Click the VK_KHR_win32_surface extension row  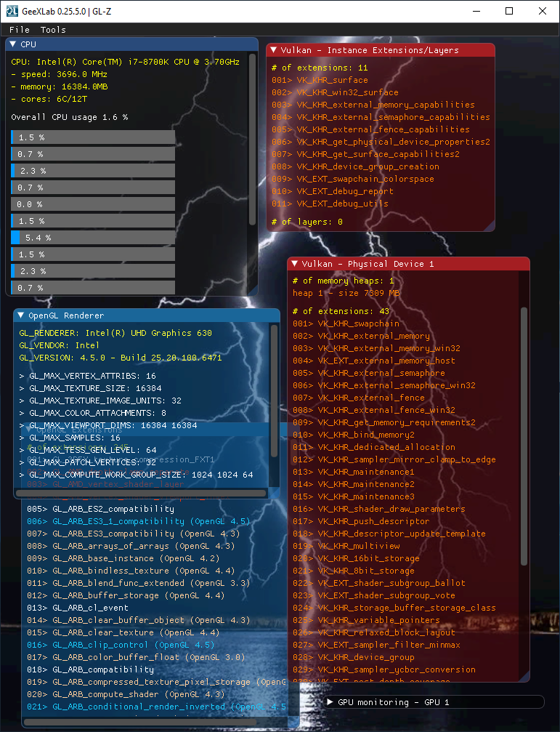click(x=336, y=92)
